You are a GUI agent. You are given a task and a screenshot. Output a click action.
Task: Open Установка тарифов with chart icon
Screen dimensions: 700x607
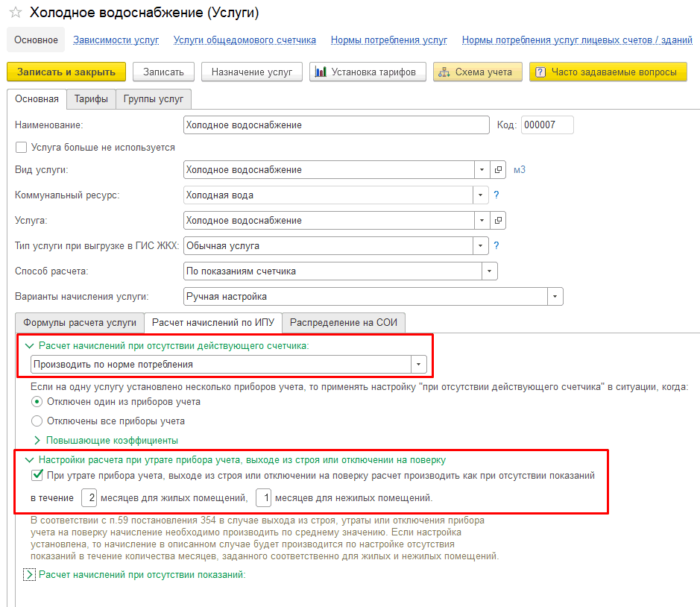[x=368, y=72]
